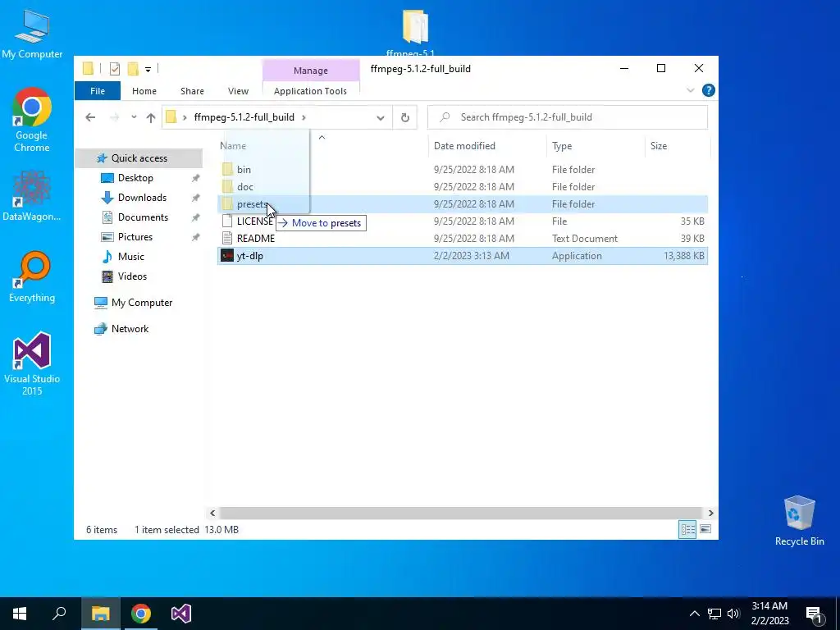Refresh the current folder view
Image resolution: width=840 pixels, height=630 pixels.
405,118
